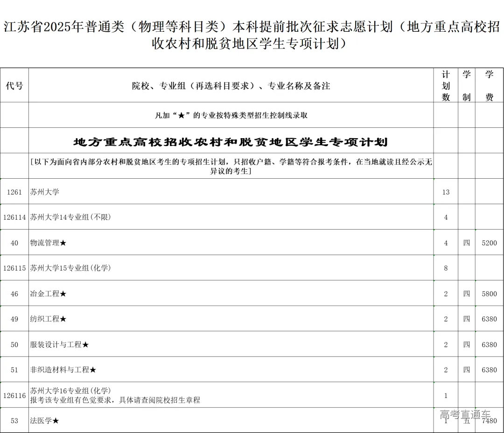This screenshot has height=433, width=504.
Task: Click the 院校、专业组 column header
Action: pos(230,85)
